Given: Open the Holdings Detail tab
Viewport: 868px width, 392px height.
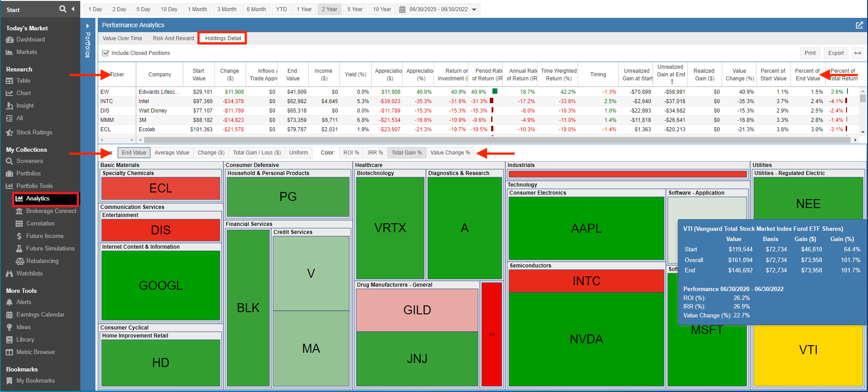Looking at the screenshot, I should coord(223,38).
